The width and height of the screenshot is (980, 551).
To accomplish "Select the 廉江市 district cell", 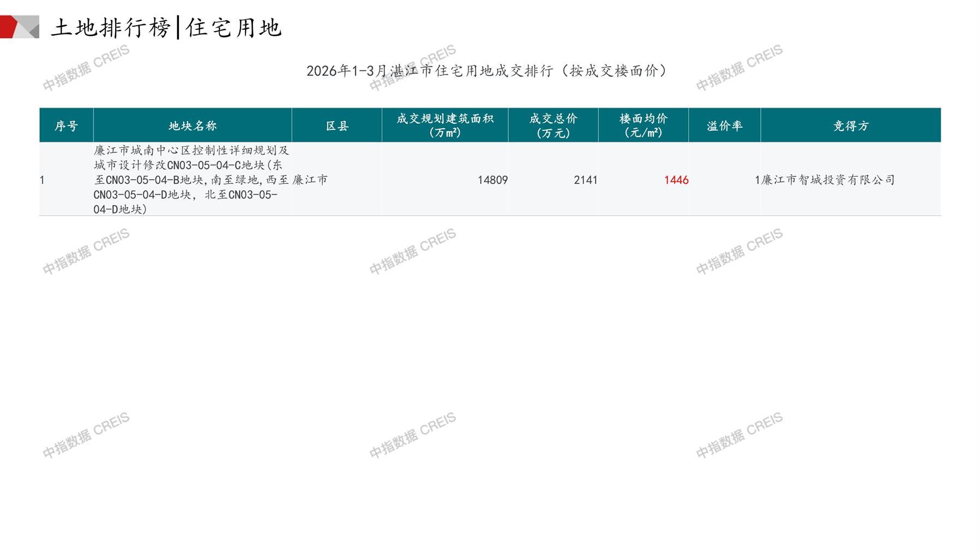I will [x=310, y=179].
